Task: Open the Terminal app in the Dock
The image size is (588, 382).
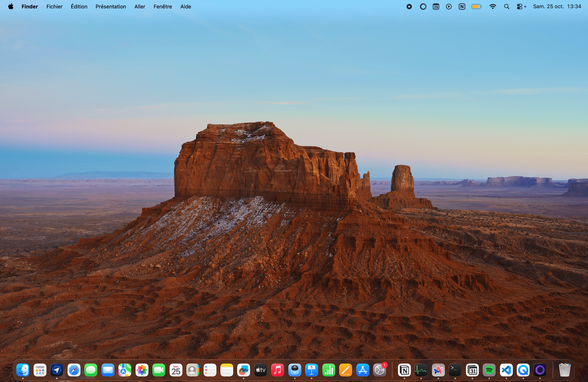Action: [454, 370]
